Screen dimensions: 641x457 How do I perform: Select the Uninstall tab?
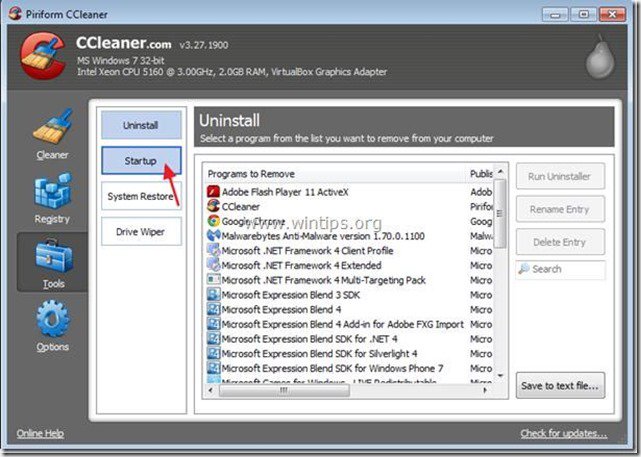click(141, 125)
